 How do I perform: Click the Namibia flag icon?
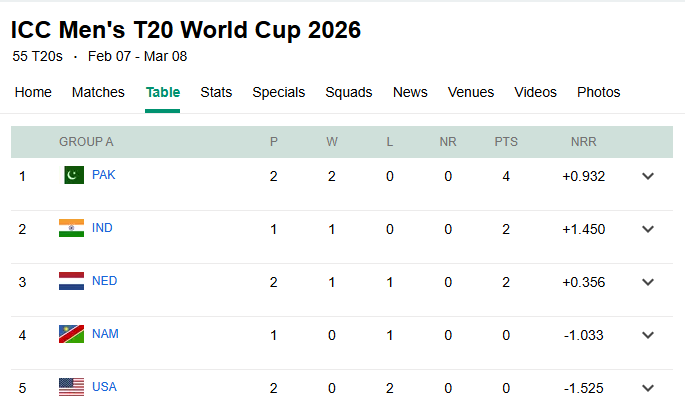tap(72, 334)
